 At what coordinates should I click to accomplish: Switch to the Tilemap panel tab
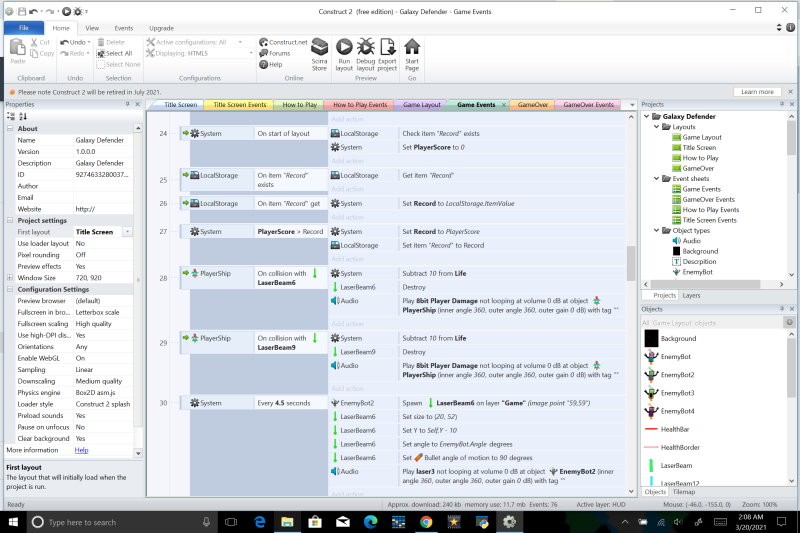point(684,492)
